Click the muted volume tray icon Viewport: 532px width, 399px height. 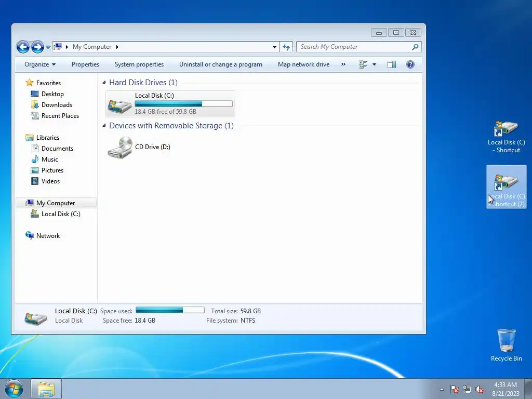coord(480,389)
